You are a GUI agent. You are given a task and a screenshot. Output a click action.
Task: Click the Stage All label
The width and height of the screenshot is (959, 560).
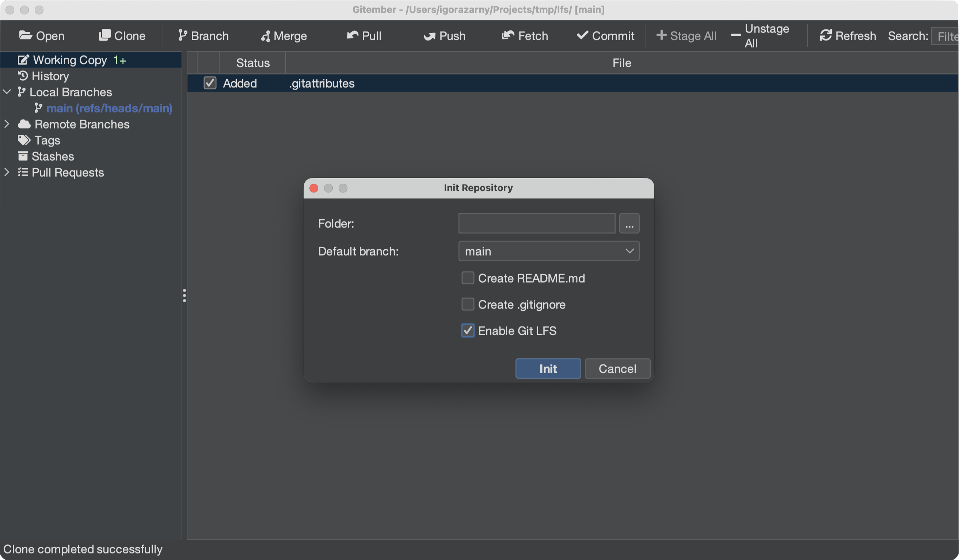click(x=693, y=36)
